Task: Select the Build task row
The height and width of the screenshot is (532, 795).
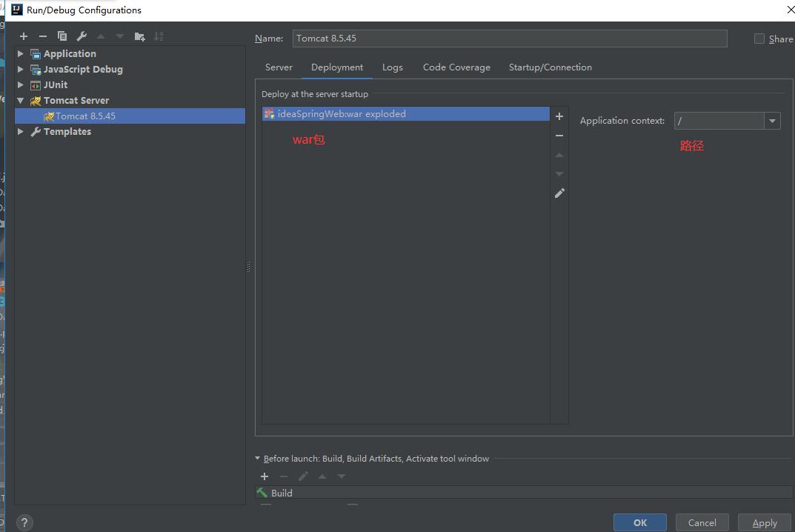Action: (x=524, y=493)
